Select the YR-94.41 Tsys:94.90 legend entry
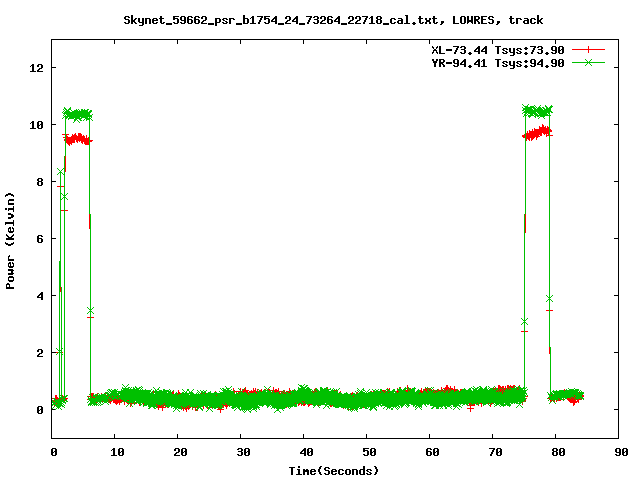Screen dimensions: 640x480 [498, 63]
